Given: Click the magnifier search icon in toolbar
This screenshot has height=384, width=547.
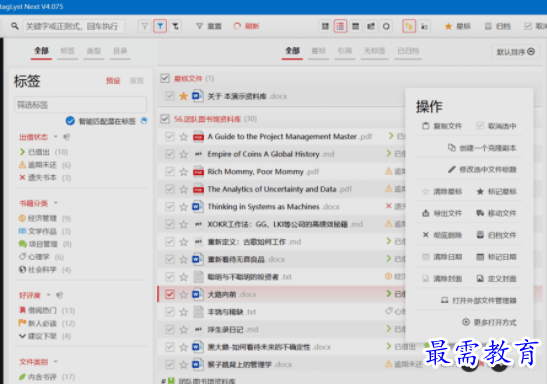Looking at the screenshot, I should coord(15,26).
